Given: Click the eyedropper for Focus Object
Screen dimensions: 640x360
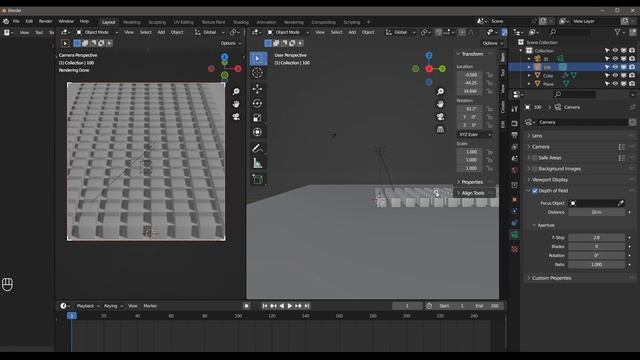Looking at the screenshot, I should (x=620, y=203).
